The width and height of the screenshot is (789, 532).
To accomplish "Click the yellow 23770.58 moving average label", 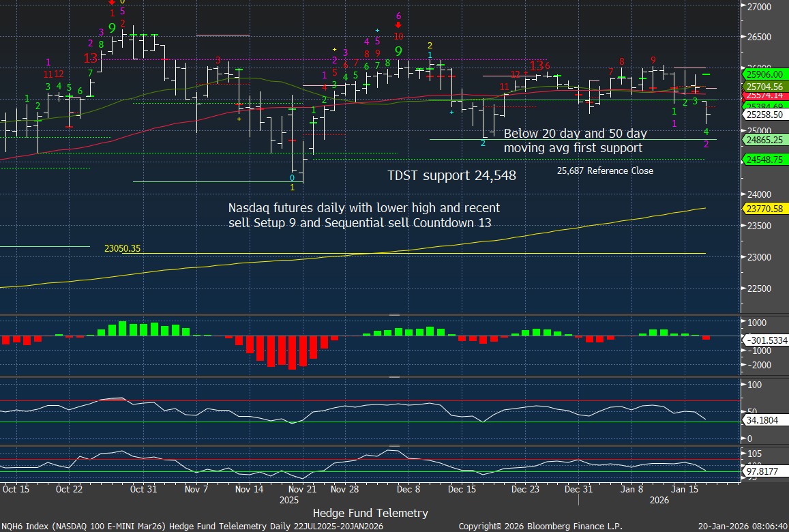I will click(x=763, y=210).
